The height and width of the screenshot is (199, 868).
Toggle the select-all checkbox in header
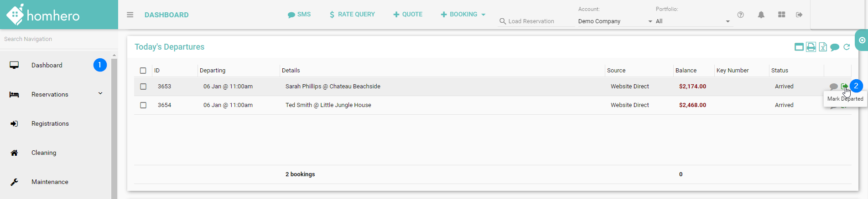tap(143, 71)
